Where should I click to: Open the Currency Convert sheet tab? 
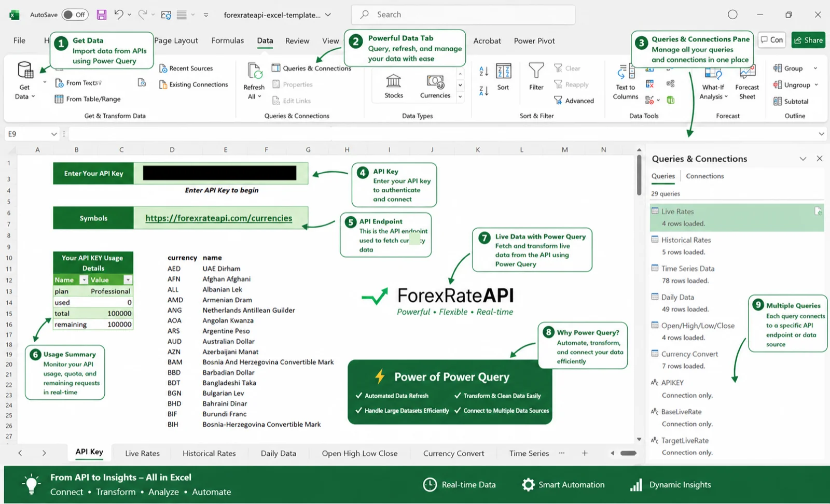coord(453,453)
